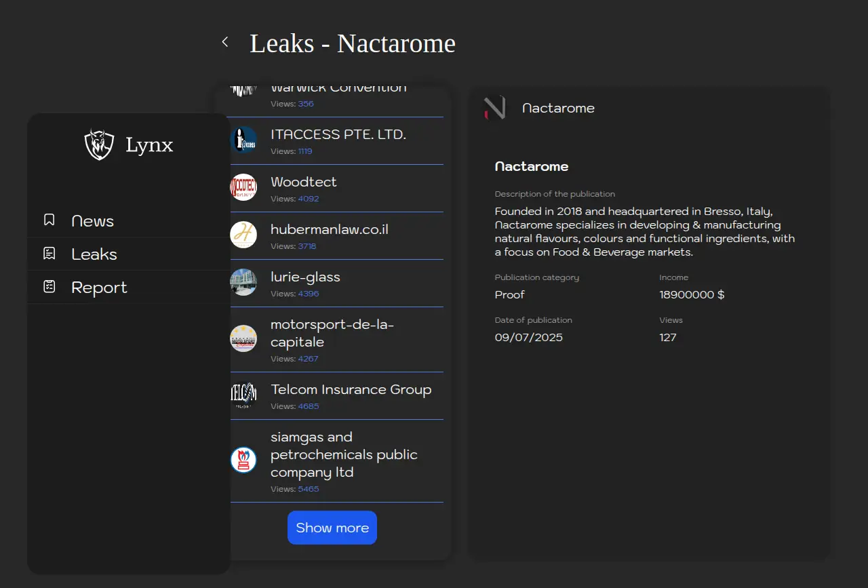Open the Telcom Insurance Group entry title
Viewport: 868px width, 588px height.
[x=351, y=389]
